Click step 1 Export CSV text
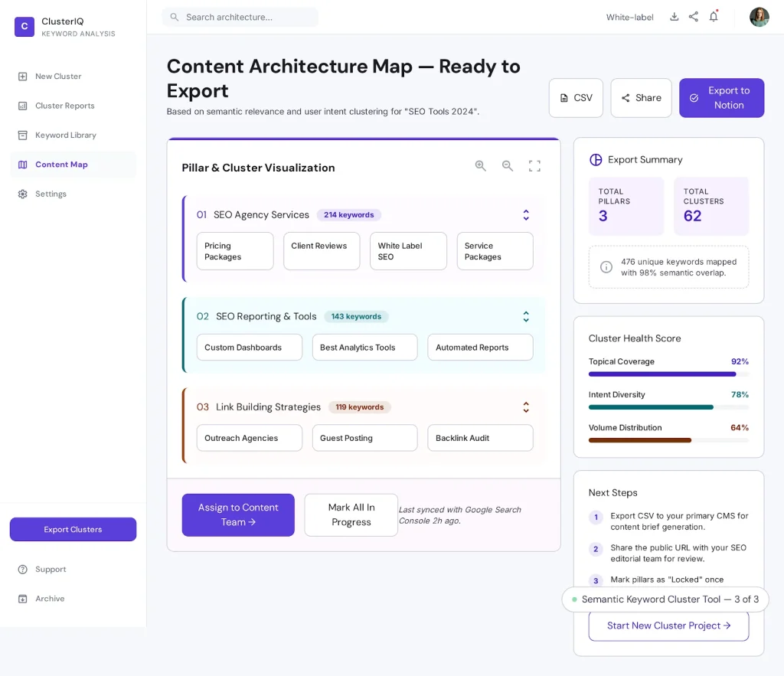This screenshot has width=784, height=676. tap(679, 521)
